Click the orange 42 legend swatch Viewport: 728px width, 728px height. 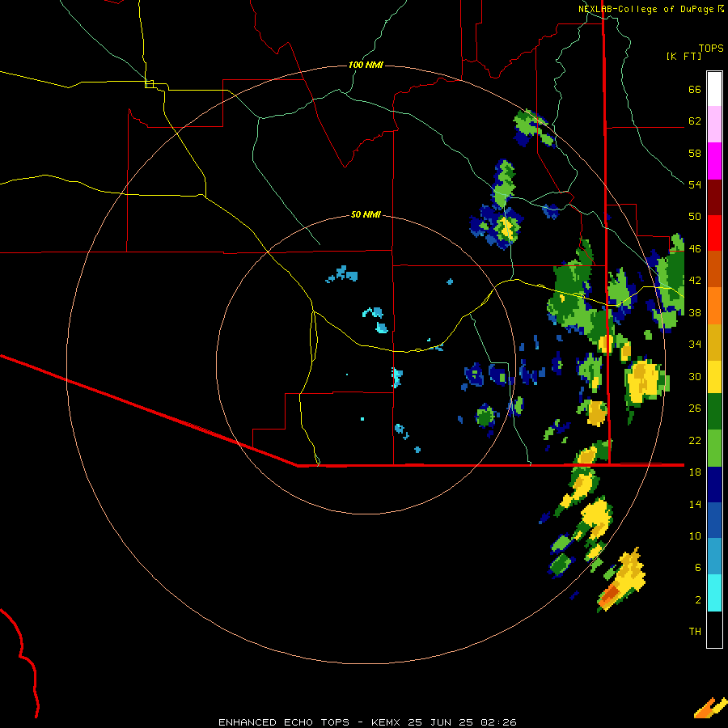(714, 306)
